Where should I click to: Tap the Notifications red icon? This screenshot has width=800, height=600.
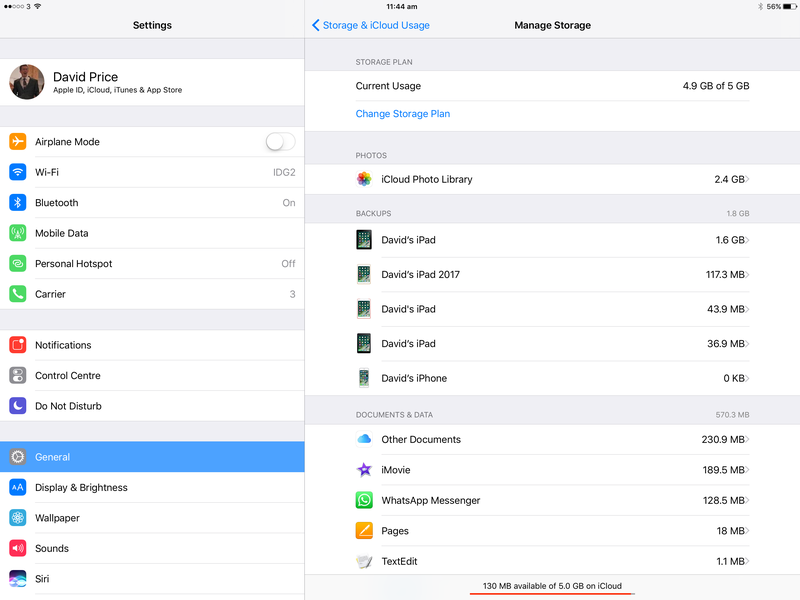[18, 345]
